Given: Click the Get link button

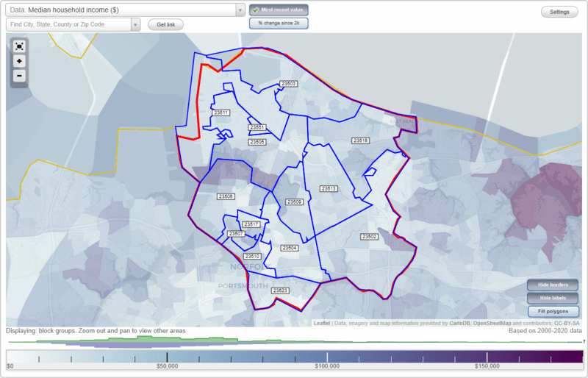Looking at the screenshot, I should coord(166,25).
